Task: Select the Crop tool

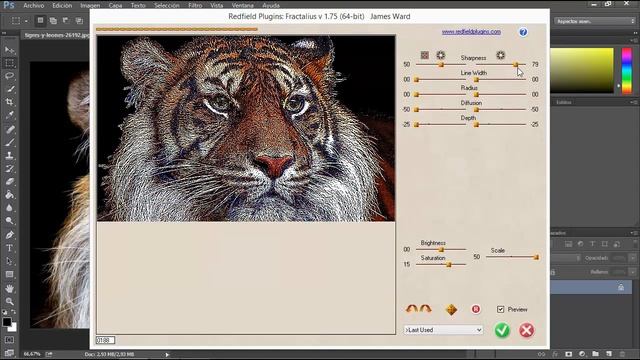Action: pyautogui.click(x=9, y=102)
